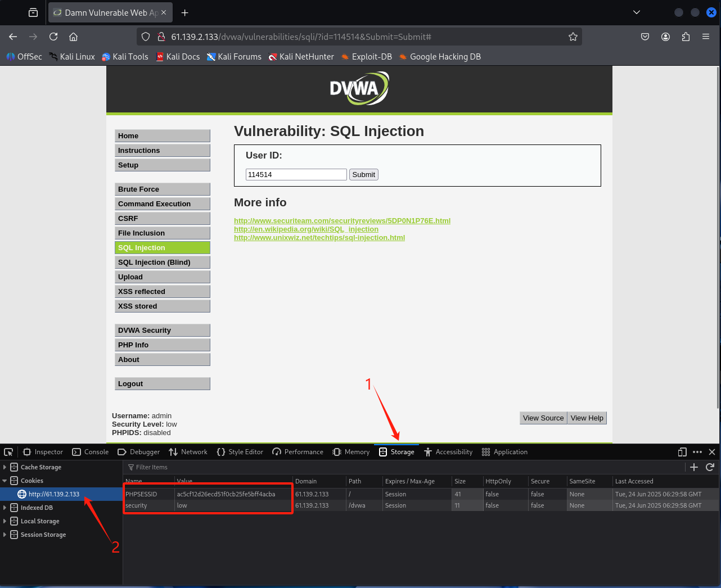Select the security cookie value low
The width and height of the screenshot is (721, 588).
(x=182, y=505)
